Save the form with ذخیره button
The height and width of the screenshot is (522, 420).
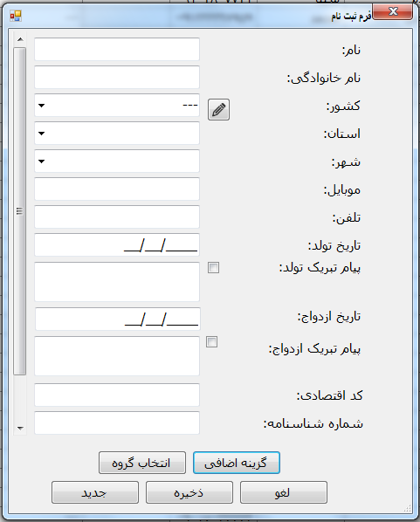[x=189, y=492]
